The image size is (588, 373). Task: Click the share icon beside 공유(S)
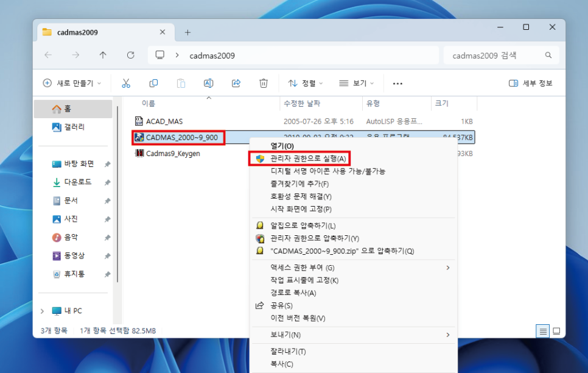259,305
